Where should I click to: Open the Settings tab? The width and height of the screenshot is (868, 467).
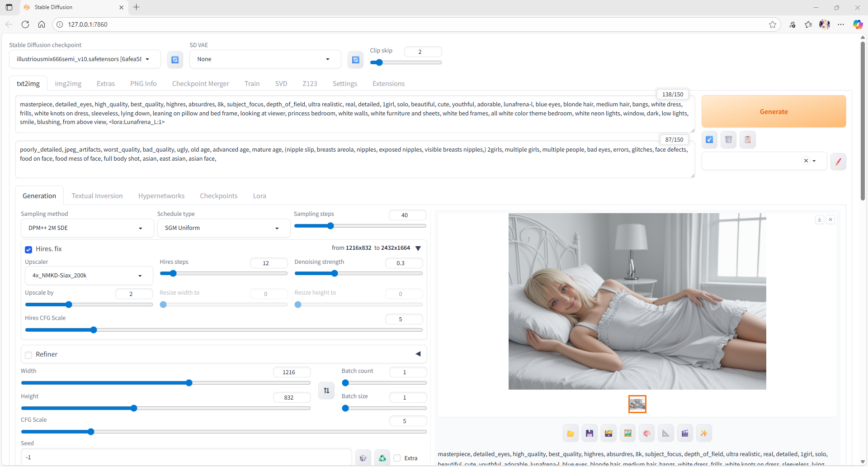345,84
